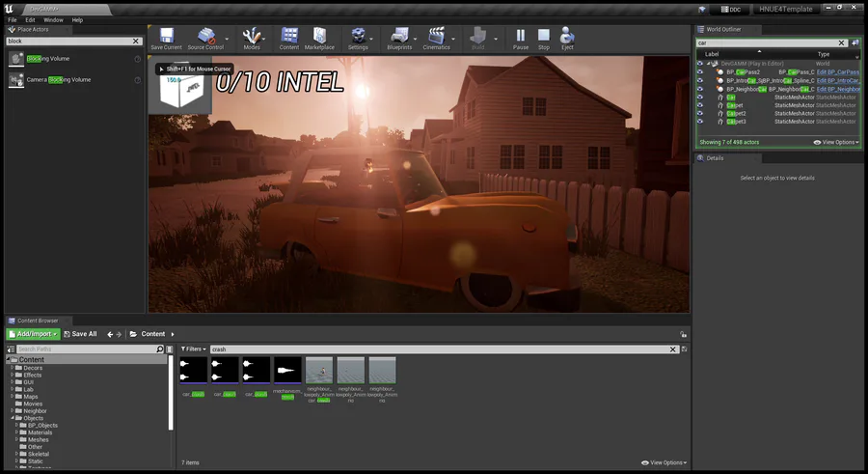
Task: Toggle visibility of DevGAMM world row
Action: tap(700, 64)
